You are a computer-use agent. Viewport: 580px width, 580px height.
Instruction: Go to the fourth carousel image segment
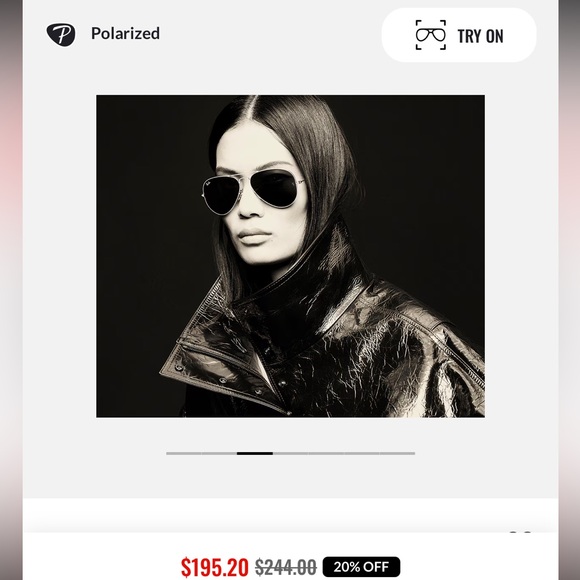pos(290,453)
